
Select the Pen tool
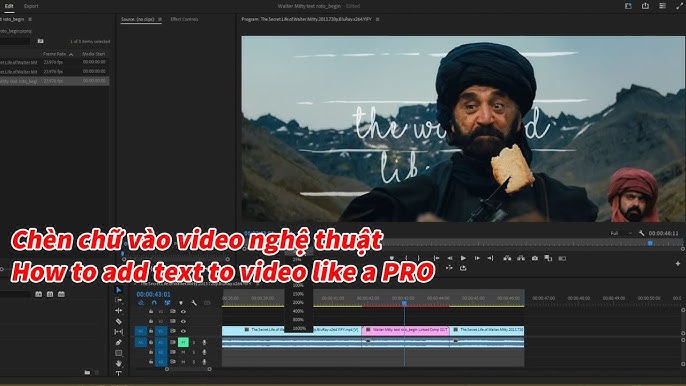pos(119,342)
